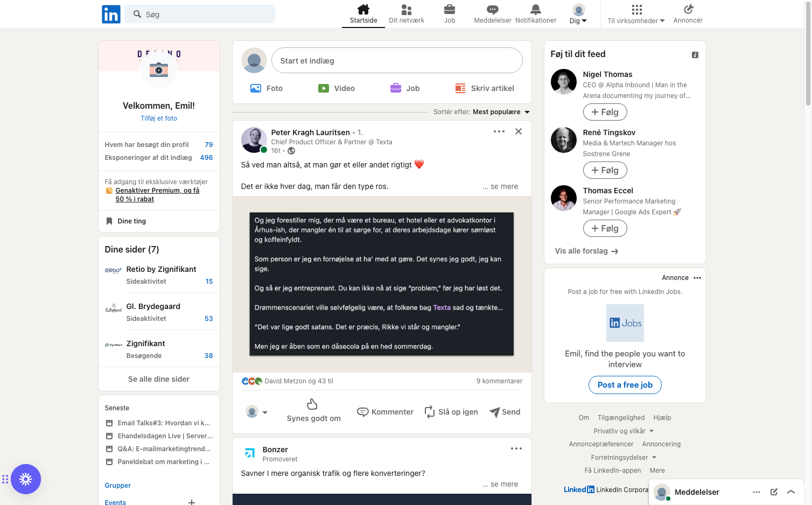Open the purple floating assistant button
The image size is (812, 505).
point(26,479)
